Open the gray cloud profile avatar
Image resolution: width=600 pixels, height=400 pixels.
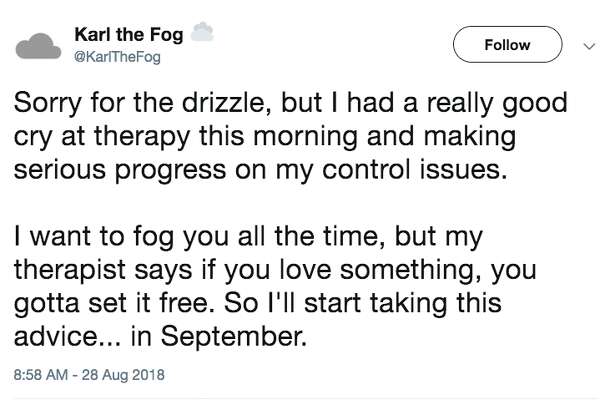pos(38,46)
